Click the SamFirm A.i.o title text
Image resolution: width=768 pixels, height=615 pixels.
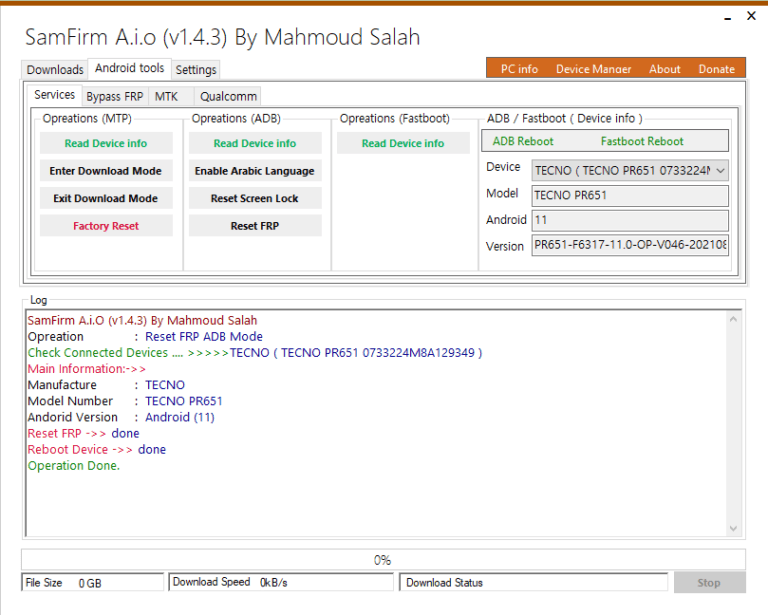point(222,37)
